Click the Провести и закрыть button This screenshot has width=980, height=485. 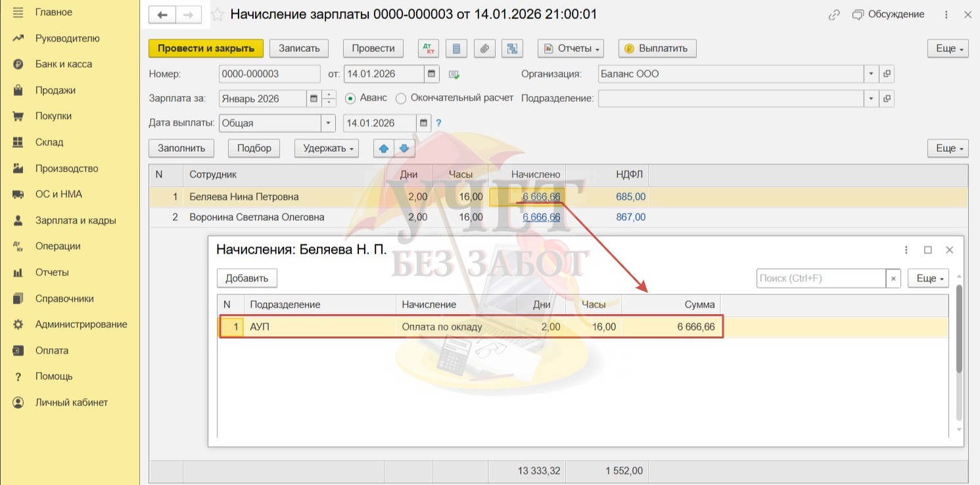[206, 48]
